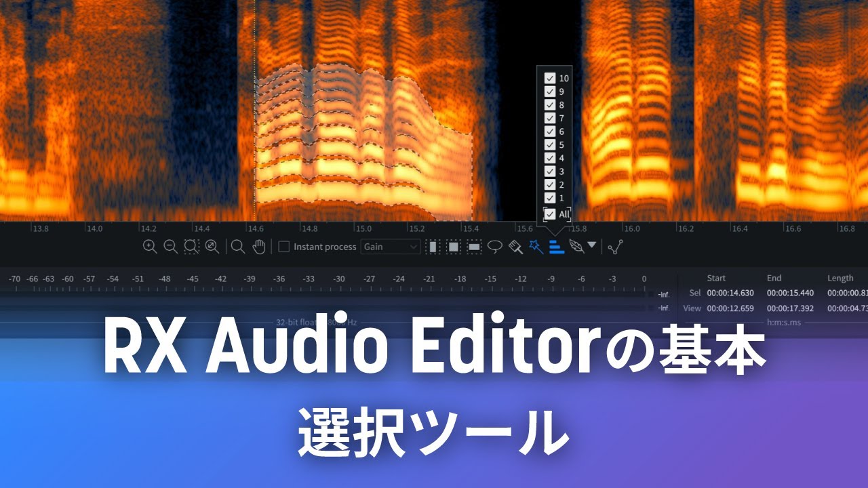Click the 'View' row label
This screenshot has height=488, width=868.
[x=692, y=308]
